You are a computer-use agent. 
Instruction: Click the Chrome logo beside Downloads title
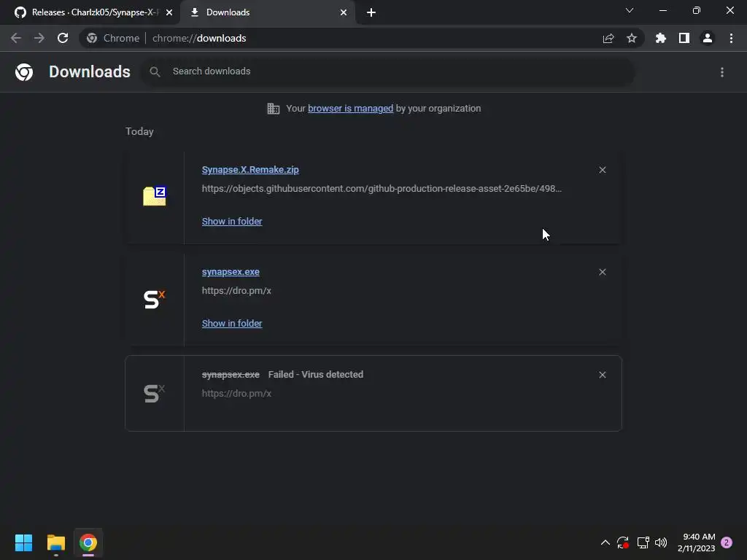coord(24,72)
